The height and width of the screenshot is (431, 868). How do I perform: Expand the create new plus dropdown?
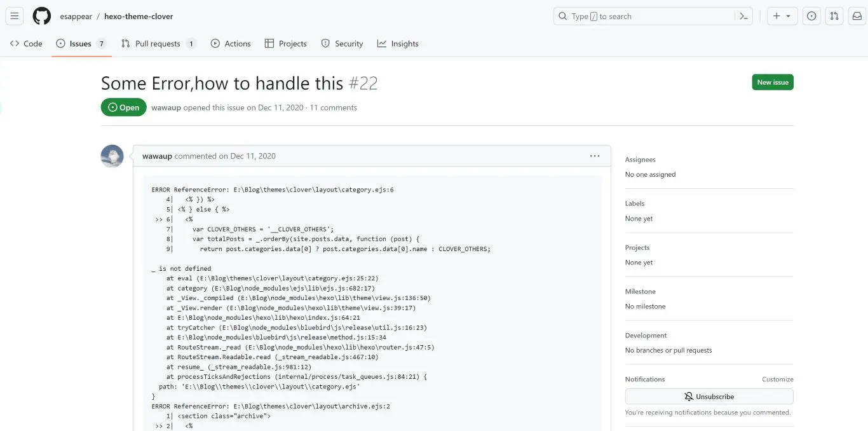[782, 17]
